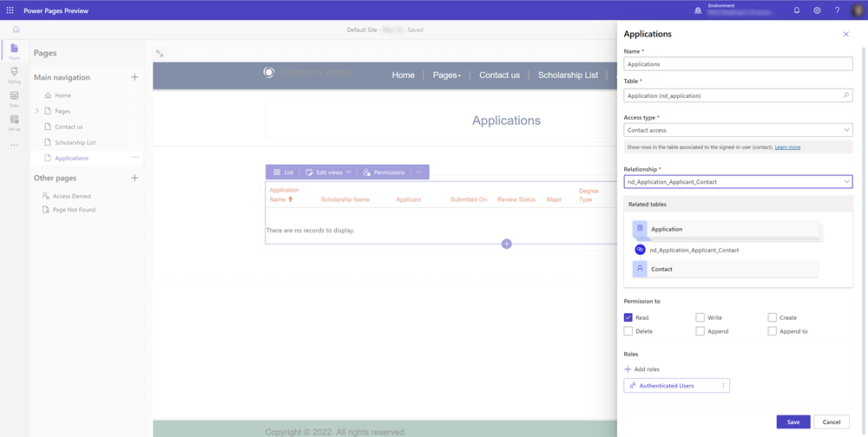The width and height of the screenshot is (868, 437).
Task: Click the Application table icon in Related tables
Action: (640, 228)
